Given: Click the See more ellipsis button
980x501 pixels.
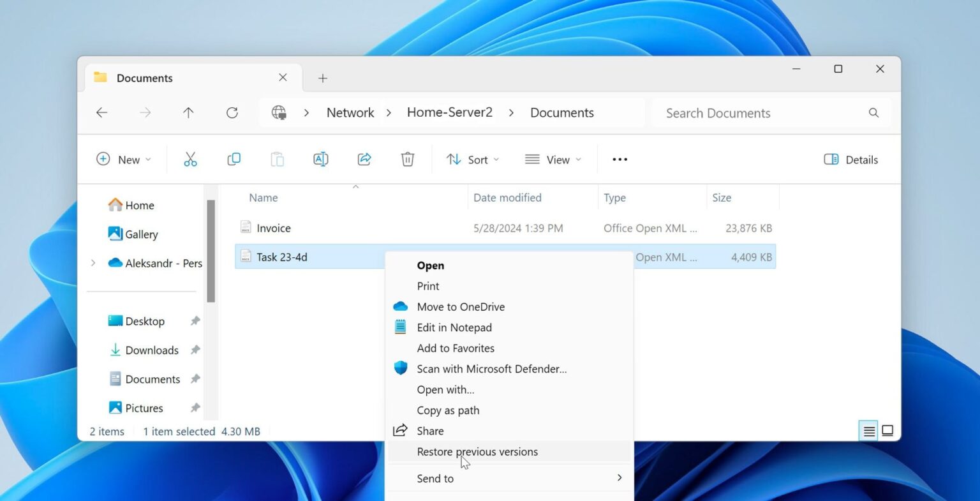Looking at the screenshot, I should click(619, 159).
